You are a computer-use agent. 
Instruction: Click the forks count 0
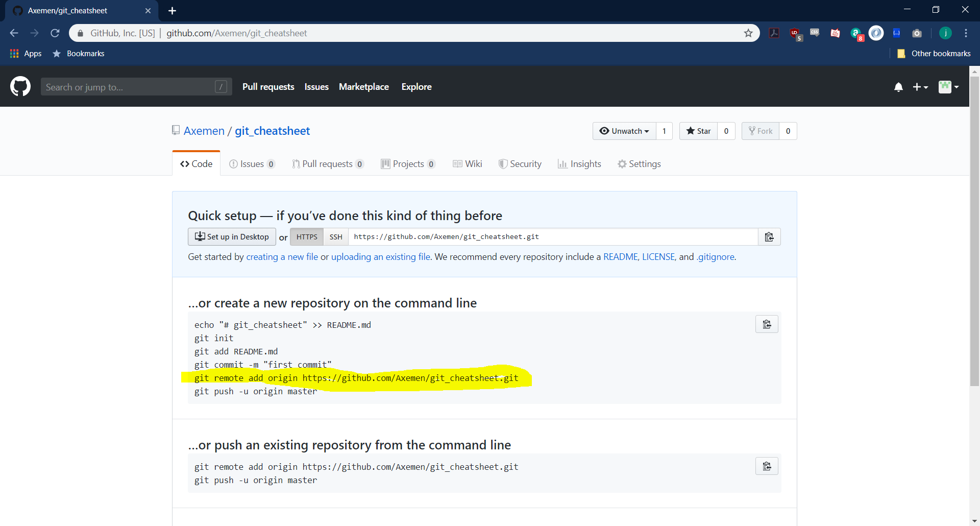point(788,131)
